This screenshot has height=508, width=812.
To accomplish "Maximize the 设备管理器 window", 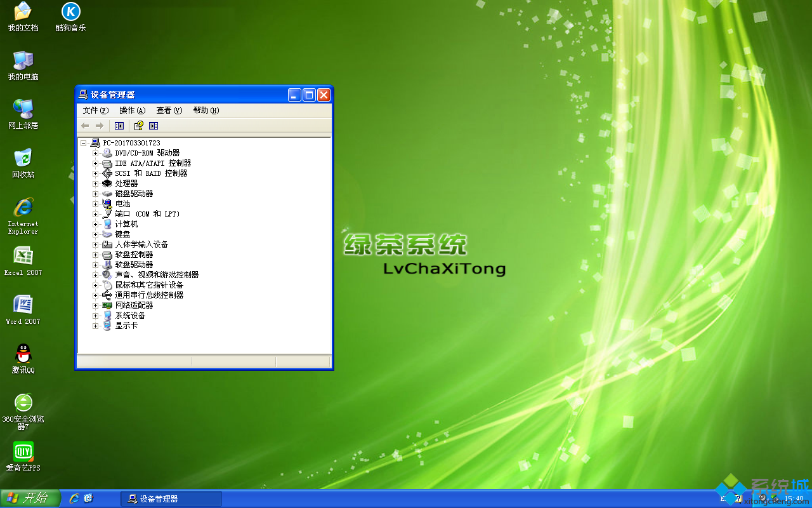I will [x=309, y=95].
